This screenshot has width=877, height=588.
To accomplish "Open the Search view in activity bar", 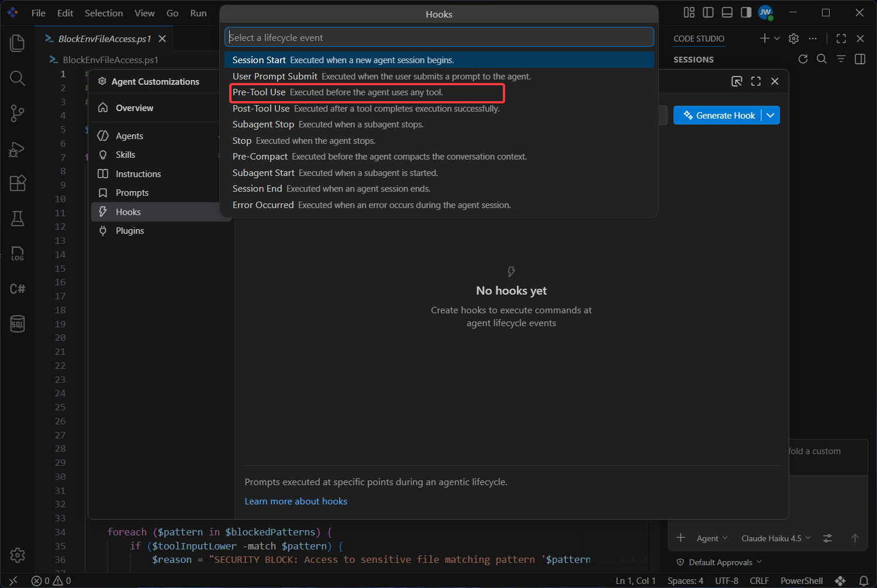I will tap(18, 78).
